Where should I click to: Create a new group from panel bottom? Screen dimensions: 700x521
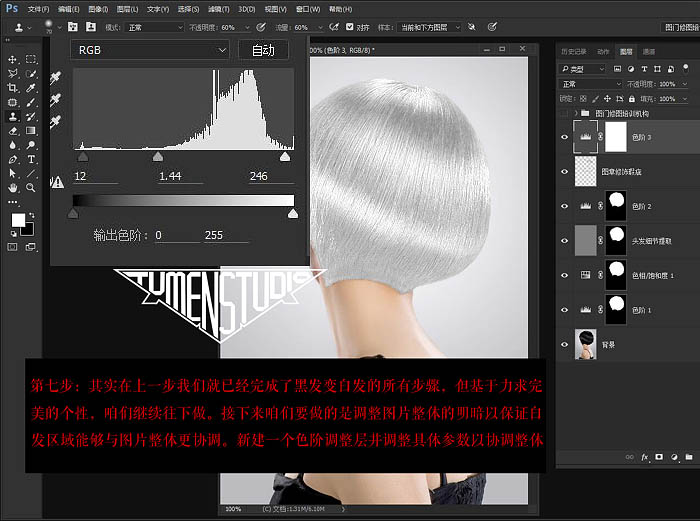pos(689,457)
